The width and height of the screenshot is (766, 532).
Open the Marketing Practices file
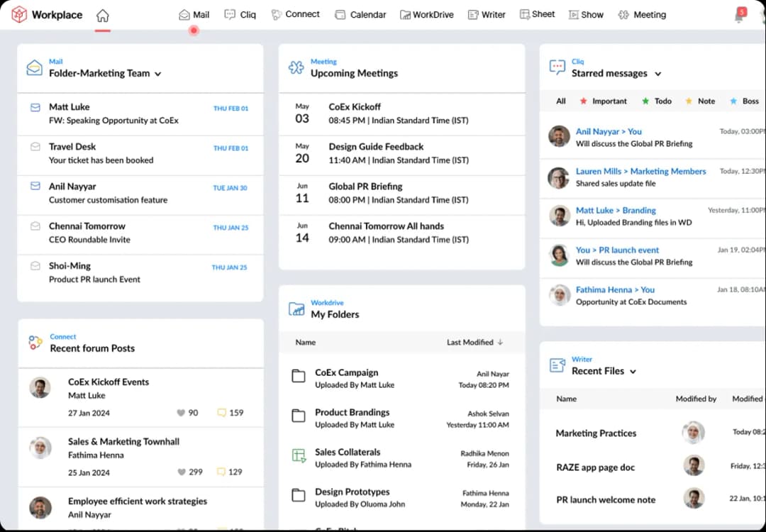[x=596, y=433]
